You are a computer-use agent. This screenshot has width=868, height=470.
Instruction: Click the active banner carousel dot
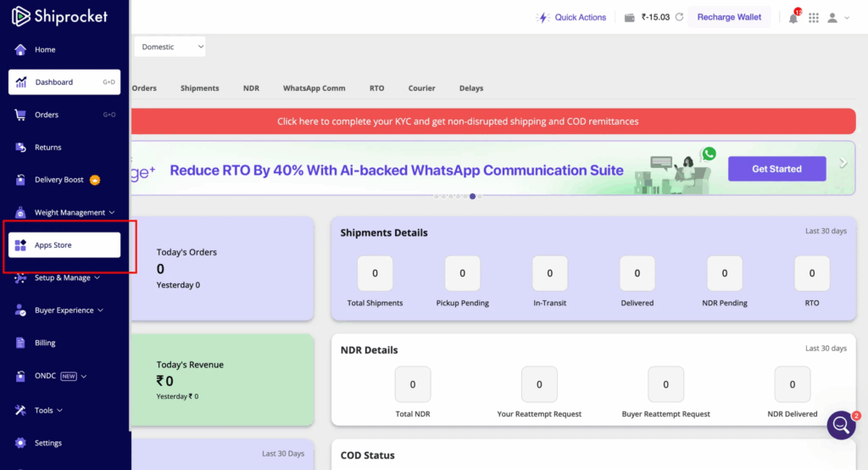click(472, 196)
